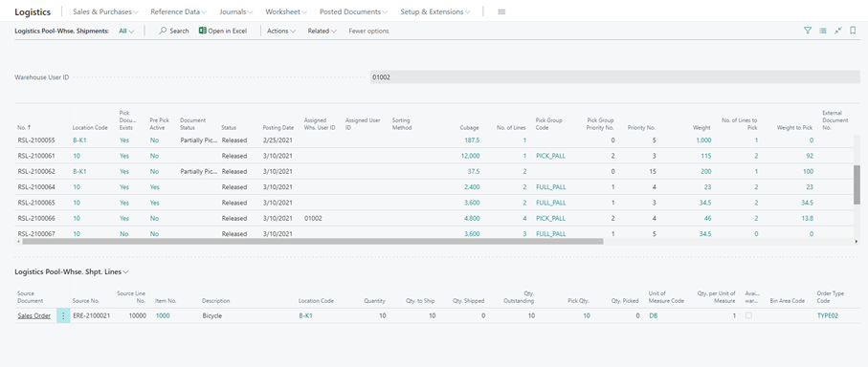This screenshot has height=367, width=868.
Task: Click weight to pick 13.8 value
Action: coord(807,218)
